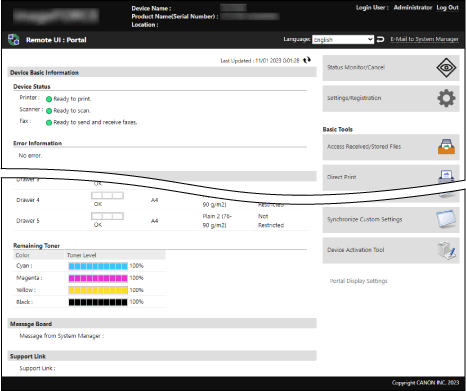Click Drawer 5 'Not Restricted' text
The height and width of the screenshot is (391, 466).
pyautogui.click(x=271, y=221)
